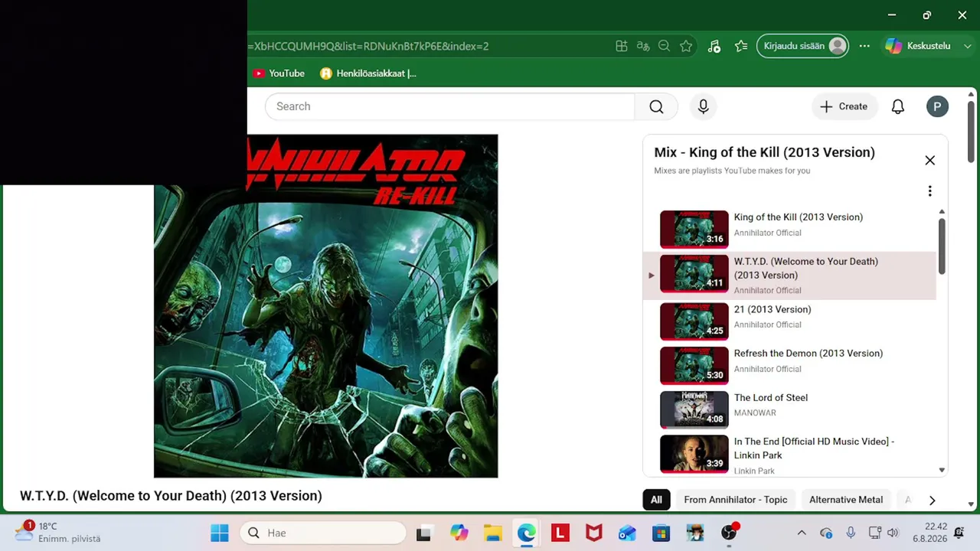Image resolution: width=980 pixels, height=551 pixels.
Task: Click into the YouTube Search field
Action: [450, 106]
